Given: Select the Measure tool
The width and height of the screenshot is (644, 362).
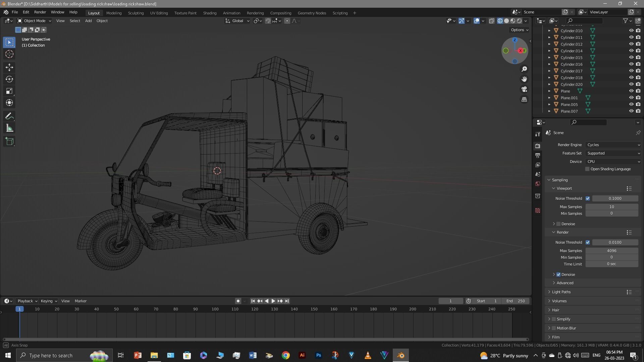Looking at the screenshot, I should tap(9, 128).
